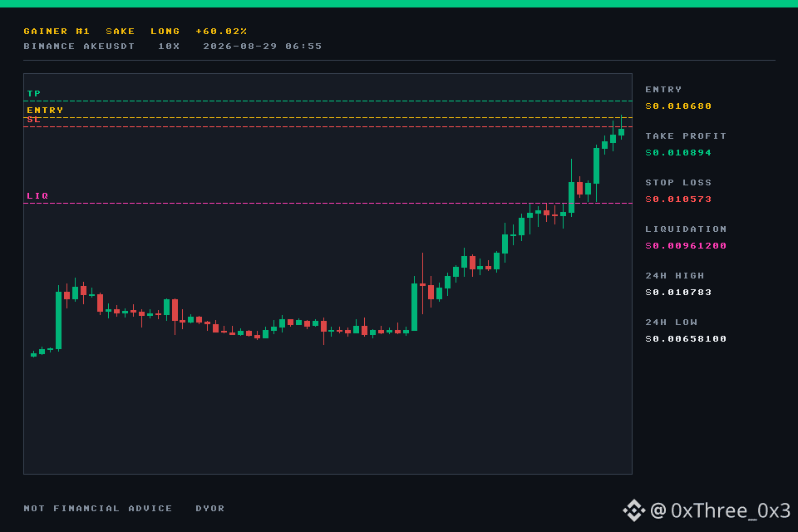
Task: Click the "TAKE PROFIT" heading
Action: pos(686,136)
